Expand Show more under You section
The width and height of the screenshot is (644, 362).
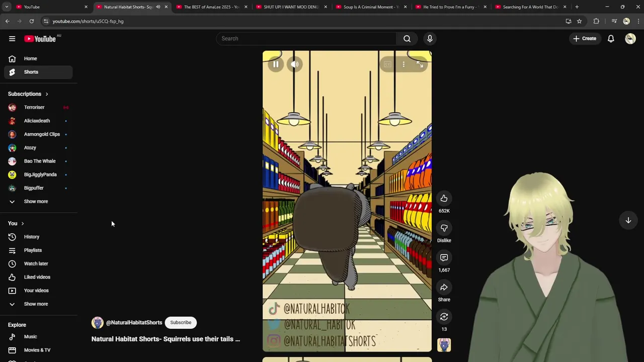pos(38,304)
